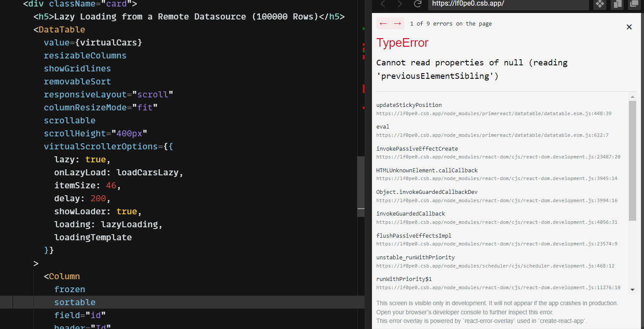
Task: Select the Object.invokeGuardedCallbackDev stack frame
Action: pyautogui.click(x=427, y=192)
